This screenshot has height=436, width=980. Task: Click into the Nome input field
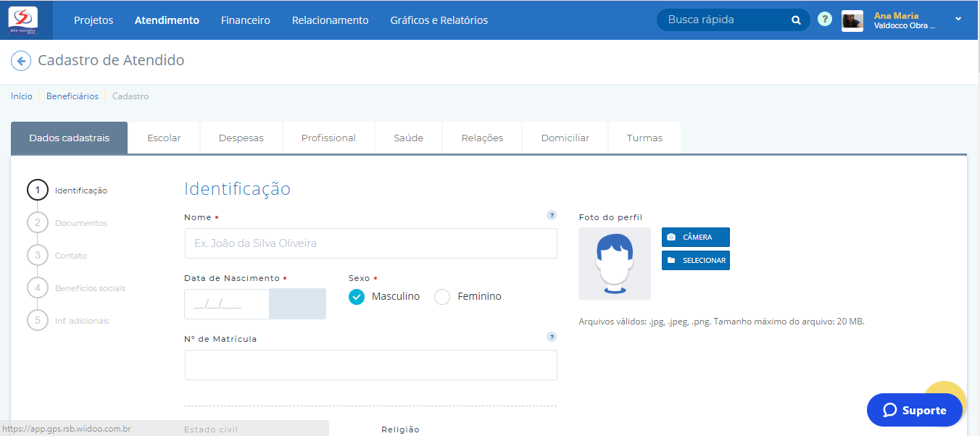click(x=370, y=243)
